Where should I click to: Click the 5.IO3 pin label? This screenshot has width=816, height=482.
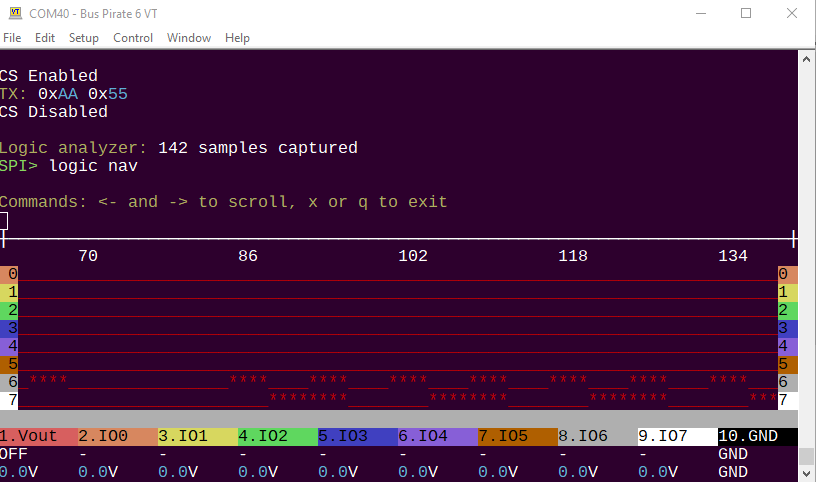point(358,436)
